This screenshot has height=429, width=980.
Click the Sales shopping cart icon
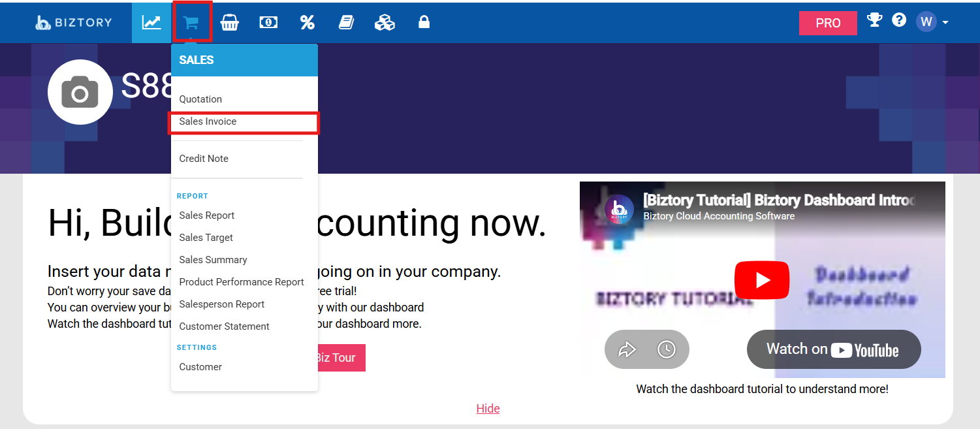[191, 23]
